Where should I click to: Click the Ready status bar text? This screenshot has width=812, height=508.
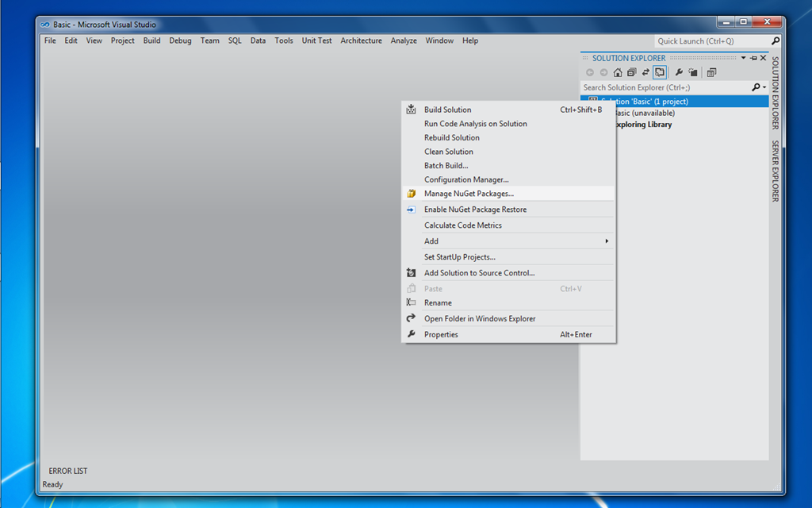[52, 484]
